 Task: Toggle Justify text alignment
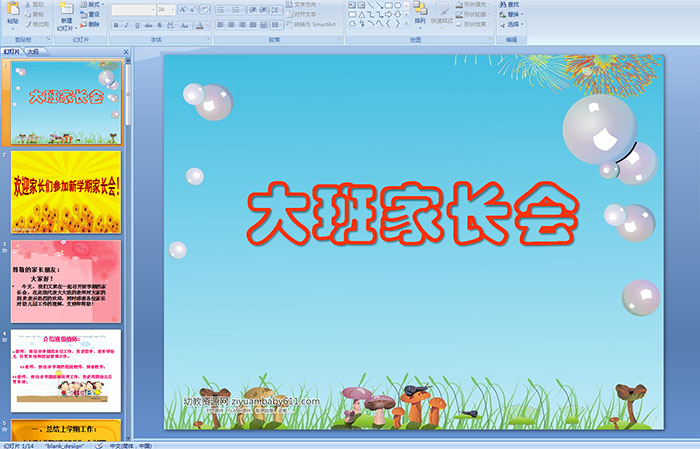coord(253,25)
